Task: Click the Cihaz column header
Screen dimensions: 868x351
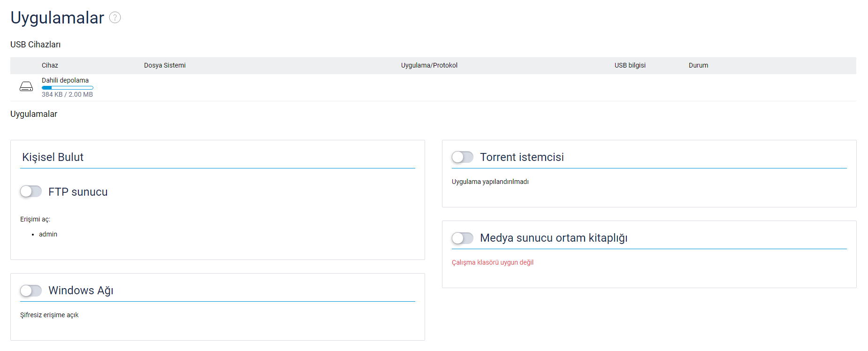Action: coord(50,65)
